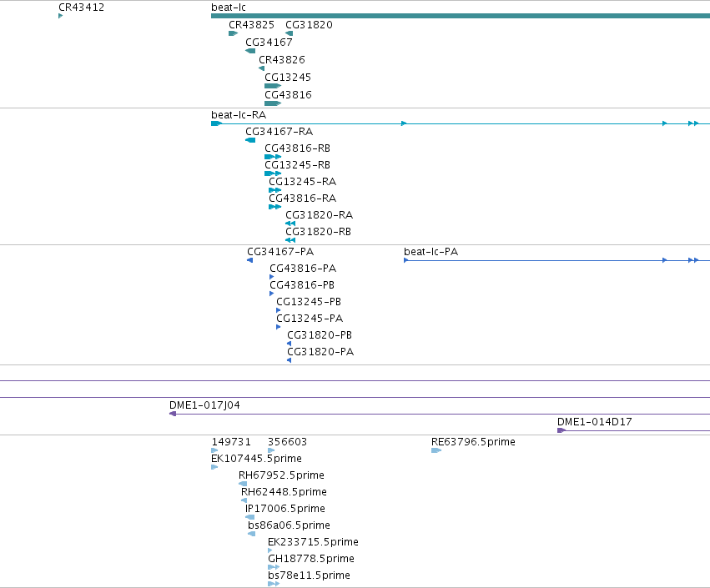Select the CG43816-RA transcript arrows
The image size is (710, 588).
pos(274,207)
